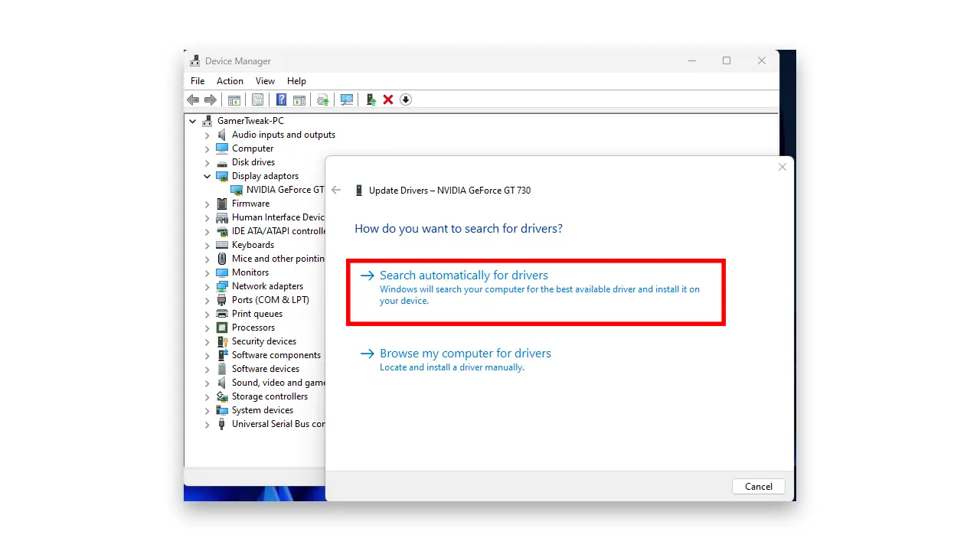Click the blue Help question-mark toolbar icon
Screen dimensions: 980x551
pyautogui.click(x=281, y=99)
